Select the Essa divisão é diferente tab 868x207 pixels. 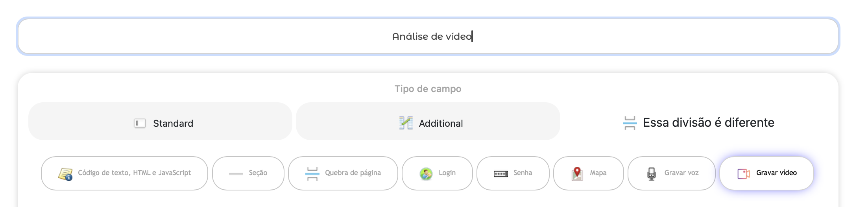tap(699, 122)
